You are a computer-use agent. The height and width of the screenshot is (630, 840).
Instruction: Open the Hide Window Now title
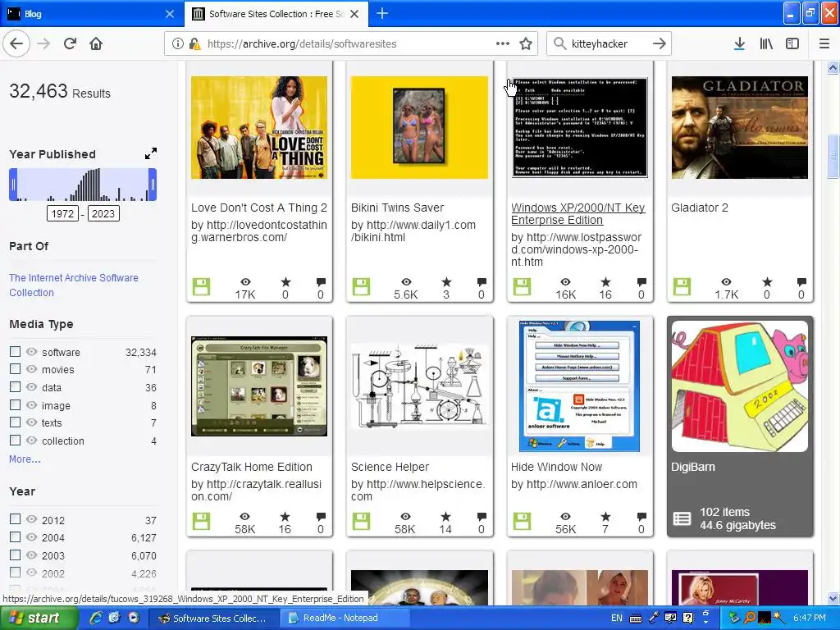(557, 467)
